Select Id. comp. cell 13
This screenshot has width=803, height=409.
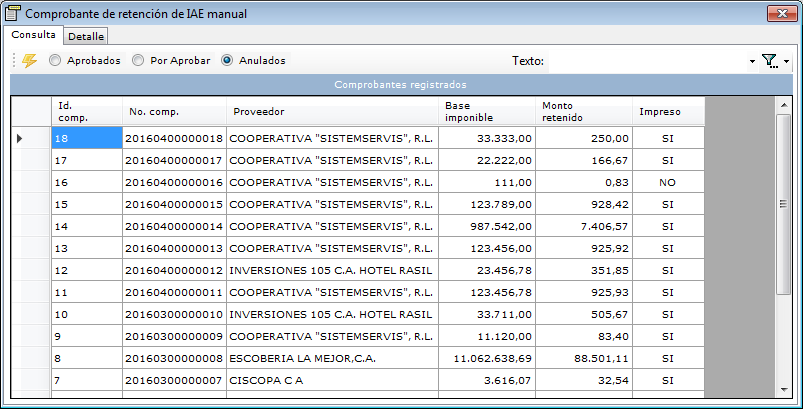[x=87, y=248]
